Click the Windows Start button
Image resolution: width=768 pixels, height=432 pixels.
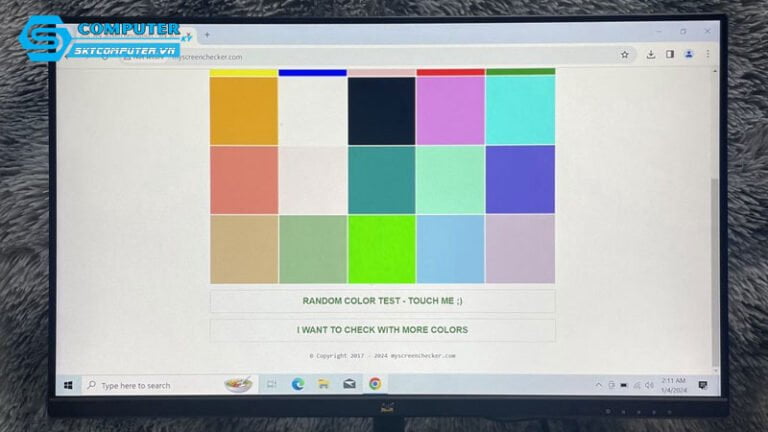(x=68, y=385)
